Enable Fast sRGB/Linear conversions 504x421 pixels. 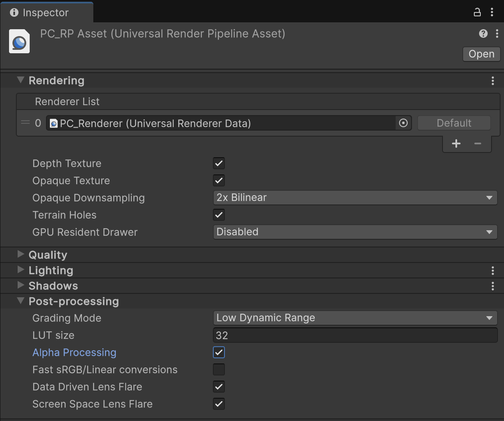click(218, 369)
